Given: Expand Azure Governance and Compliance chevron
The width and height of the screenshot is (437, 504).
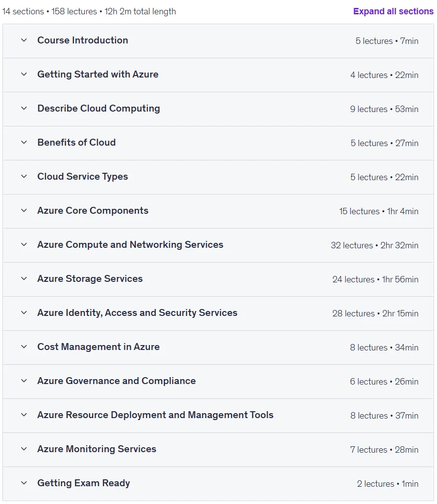Looking at the screenshot, I should [24, 381].
